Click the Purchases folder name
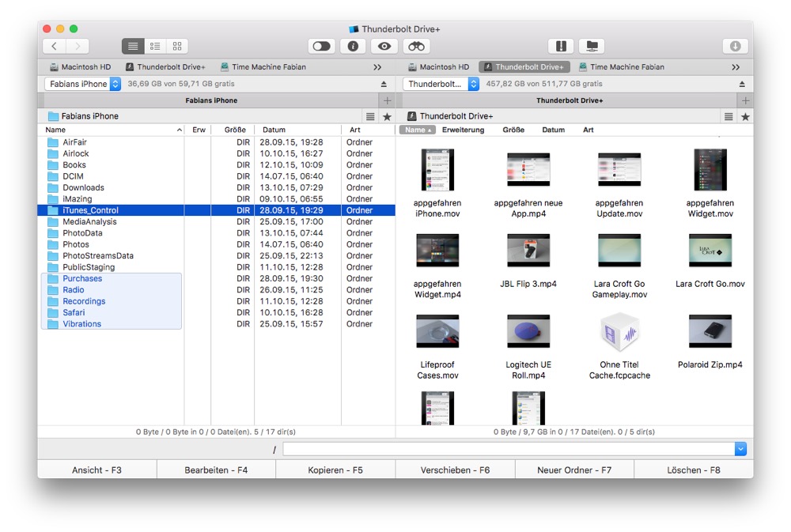Viewport: 791px width, 532px height. (82, 278)
